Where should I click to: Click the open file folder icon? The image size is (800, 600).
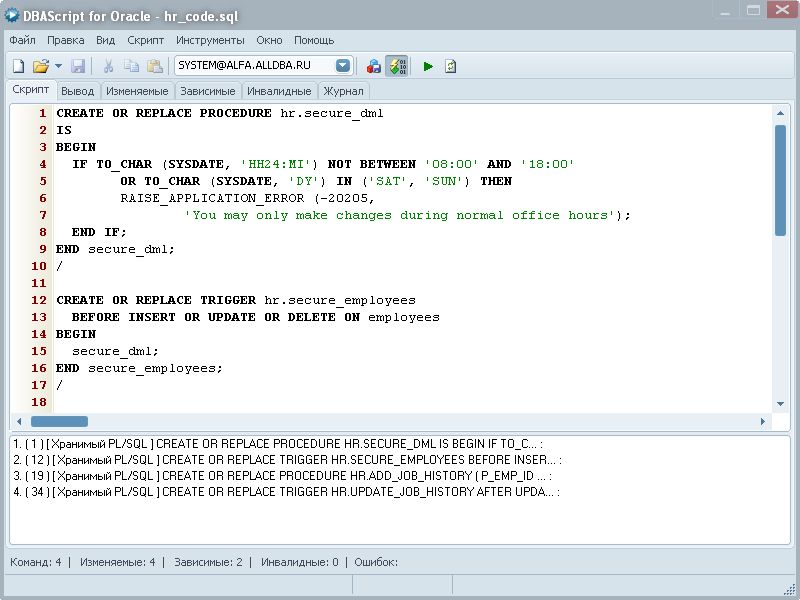click(40, 66)
